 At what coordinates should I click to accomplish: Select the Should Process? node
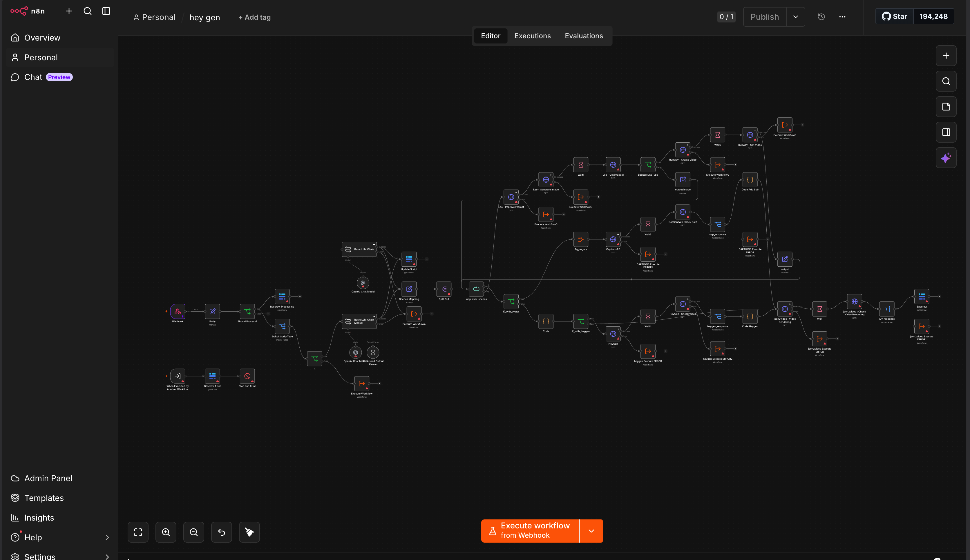[247, 311]
